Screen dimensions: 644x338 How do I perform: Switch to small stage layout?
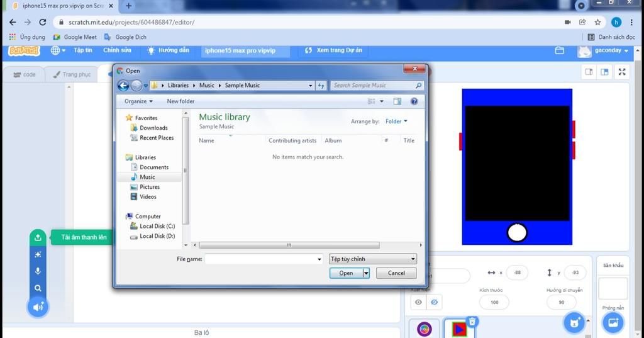[589, 72]
